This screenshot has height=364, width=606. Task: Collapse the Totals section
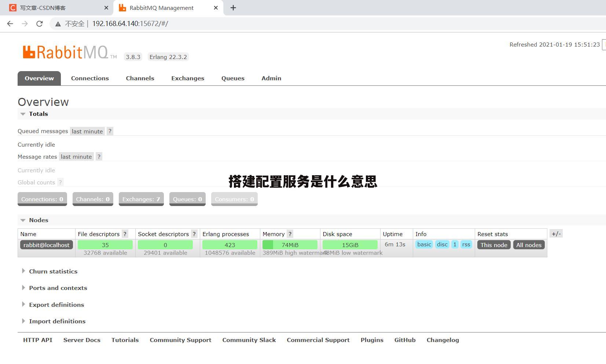pos(23,114)
